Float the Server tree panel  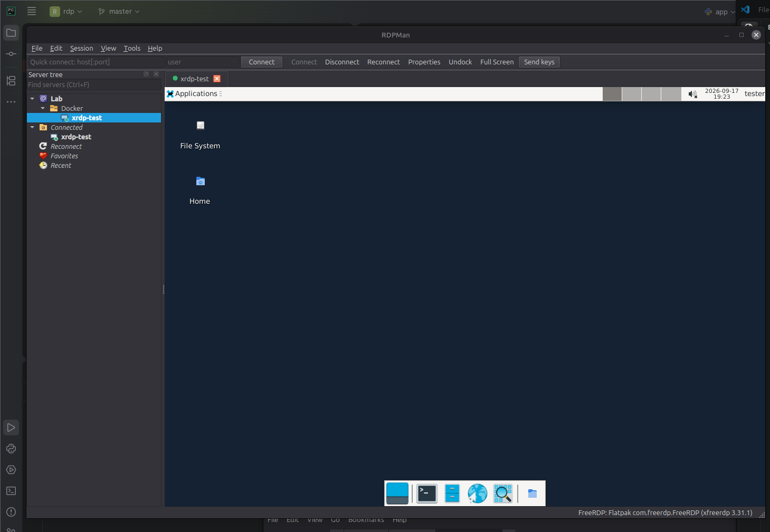tap(146, 74)
